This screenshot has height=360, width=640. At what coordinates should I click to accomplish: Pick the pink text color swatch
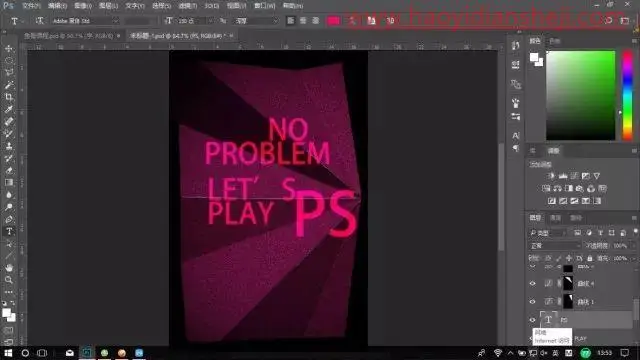tap(333, 20)
